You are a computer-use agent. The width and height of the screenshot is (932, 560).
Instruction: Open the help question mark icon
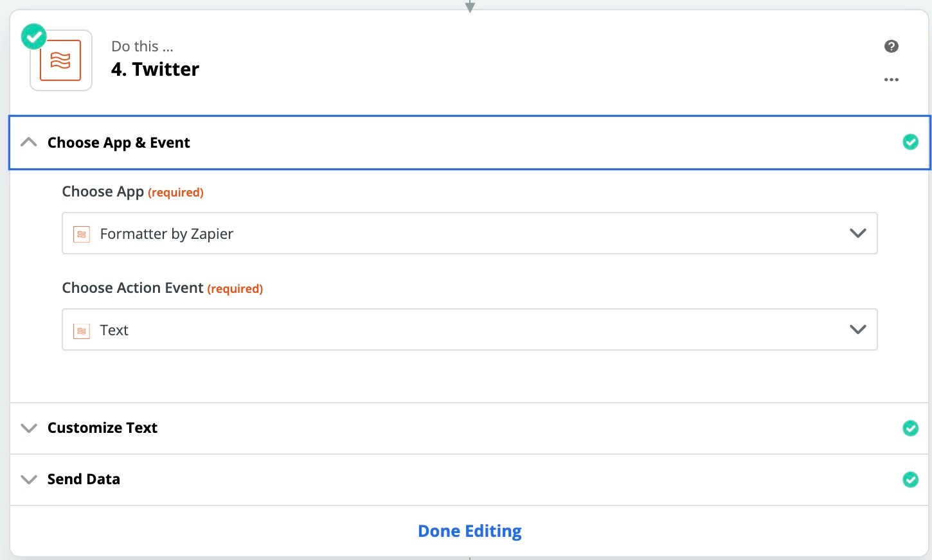[x=891, y=46]
